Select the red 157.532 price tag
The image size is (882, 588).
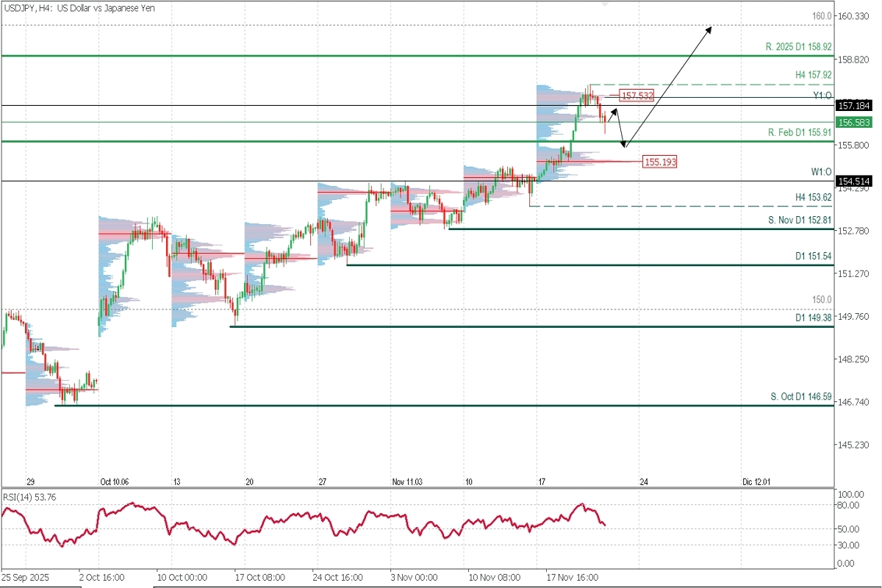[637, 96]
